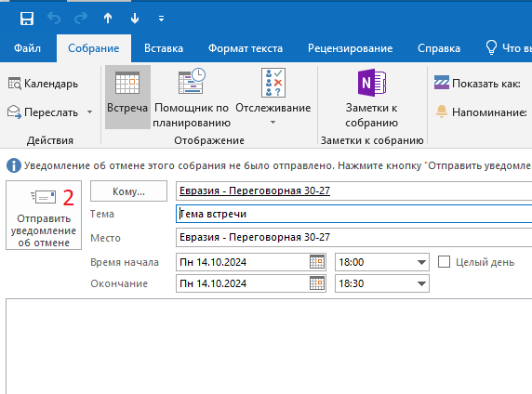Focus the Тема subject input field
The image size is (532, 394).
point(353,214)
